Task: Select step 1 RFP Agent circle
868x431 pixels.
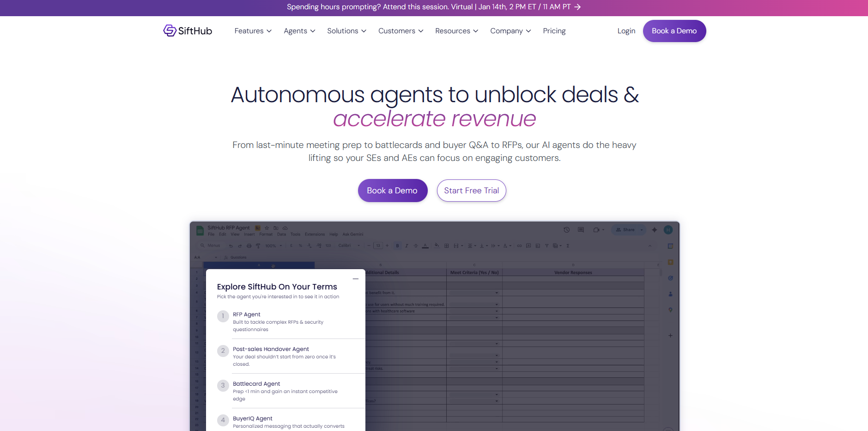Action: pyautogui.click(x=223, y=316)
